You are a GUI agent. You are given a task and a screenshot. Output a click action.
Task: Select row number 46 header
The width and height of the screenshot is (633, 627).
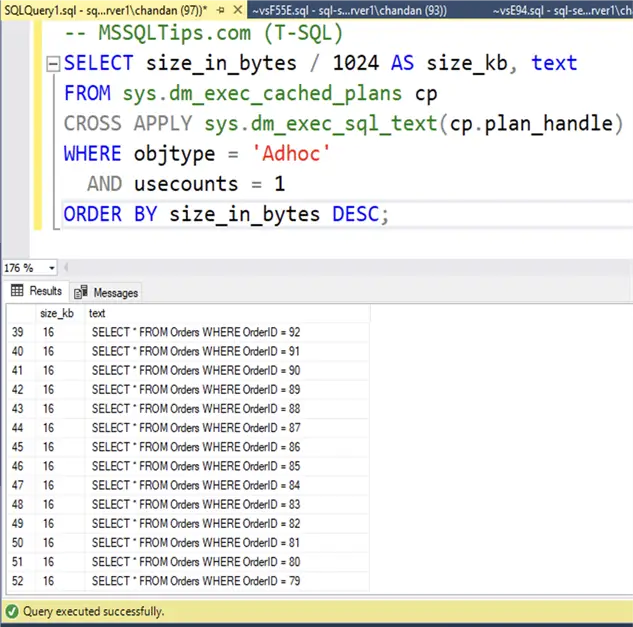coord(21,466)
